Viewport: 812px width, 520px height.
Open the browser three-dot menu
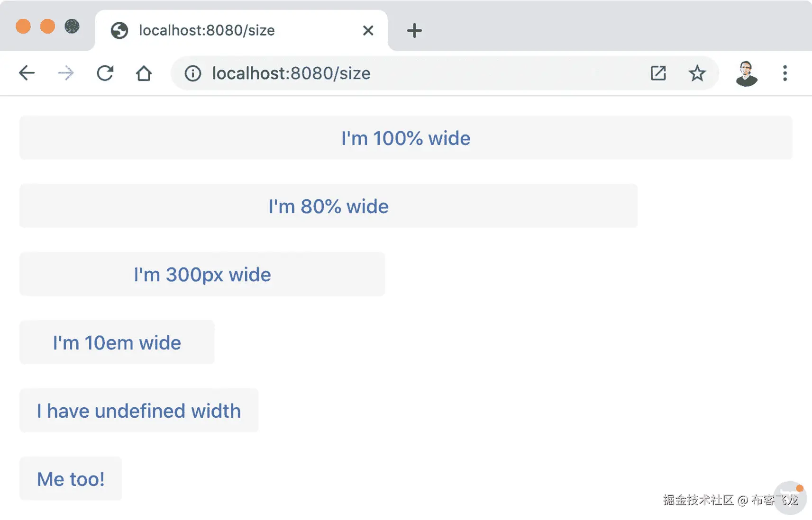(785, 73)
